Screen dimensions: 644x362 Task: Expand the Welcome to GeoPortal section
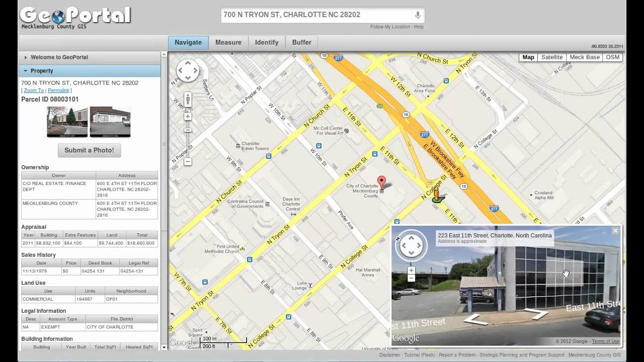click(90, 57)
